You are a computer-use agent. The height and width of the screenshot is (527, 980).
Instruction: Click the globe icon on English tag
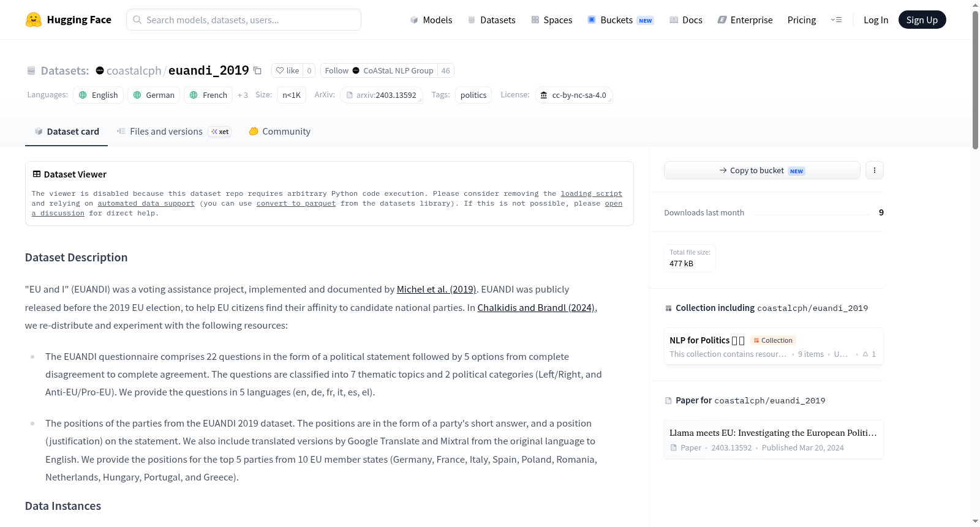(x=83, y=95)
